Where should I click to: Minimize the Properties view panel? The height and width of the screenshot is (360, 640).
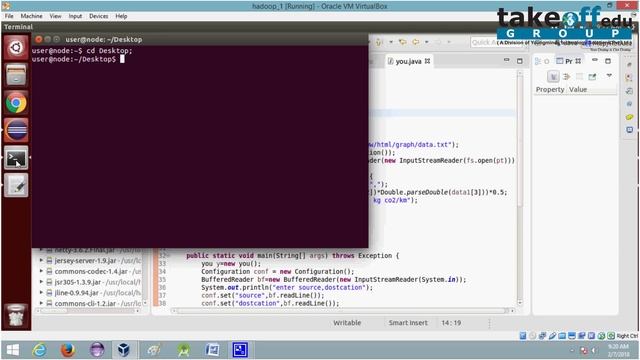pos(595,60)
